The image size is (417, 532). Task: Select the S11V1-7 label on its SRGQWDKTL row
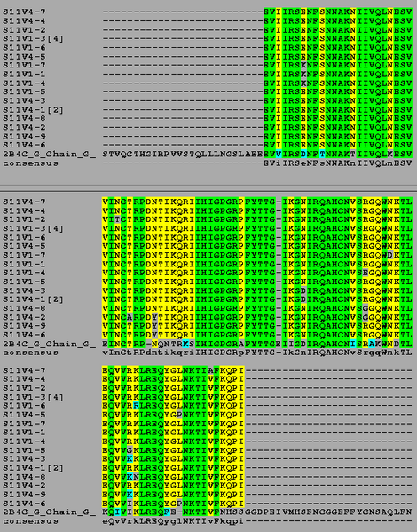click(25, 255)
